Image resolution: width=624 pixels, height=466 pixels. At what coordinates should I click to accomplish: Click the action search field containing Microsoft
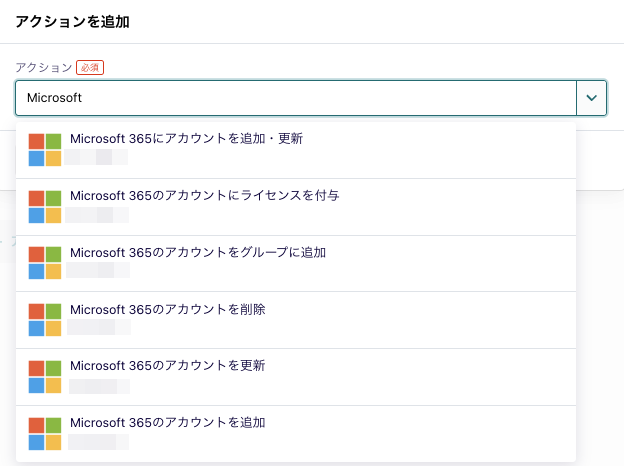point(296,98)
